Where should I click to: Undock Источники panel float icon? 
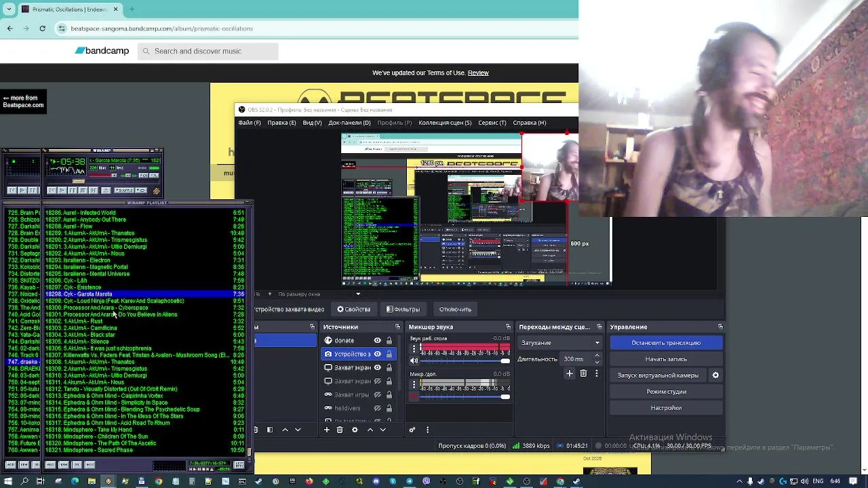(x=398, y=327)
